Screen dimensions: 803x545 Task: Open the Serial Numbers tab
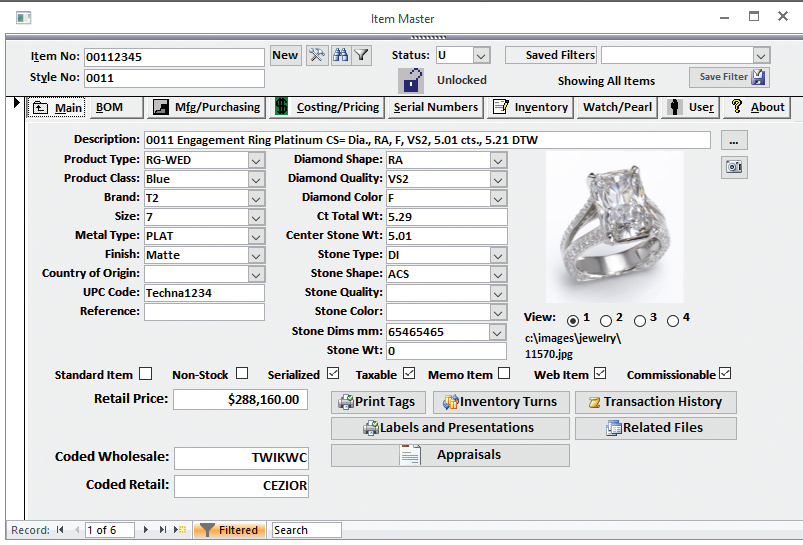tap(435, 107)
